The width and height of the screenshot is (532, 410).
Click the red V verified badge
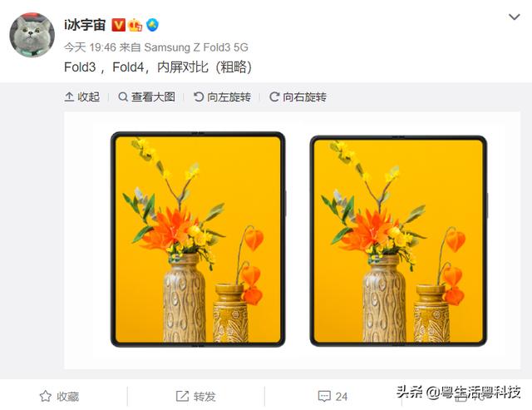(118, 25)
